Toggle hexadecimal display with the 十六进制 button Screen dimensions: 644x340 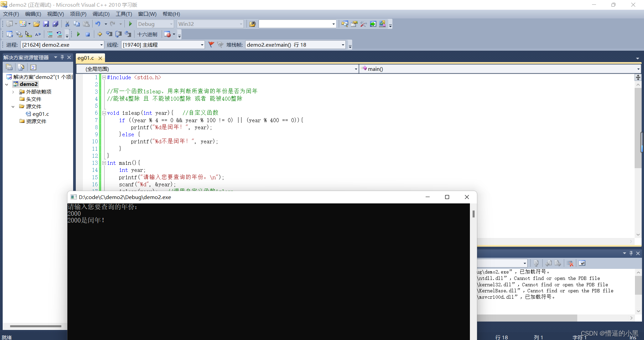pos(147,34)
